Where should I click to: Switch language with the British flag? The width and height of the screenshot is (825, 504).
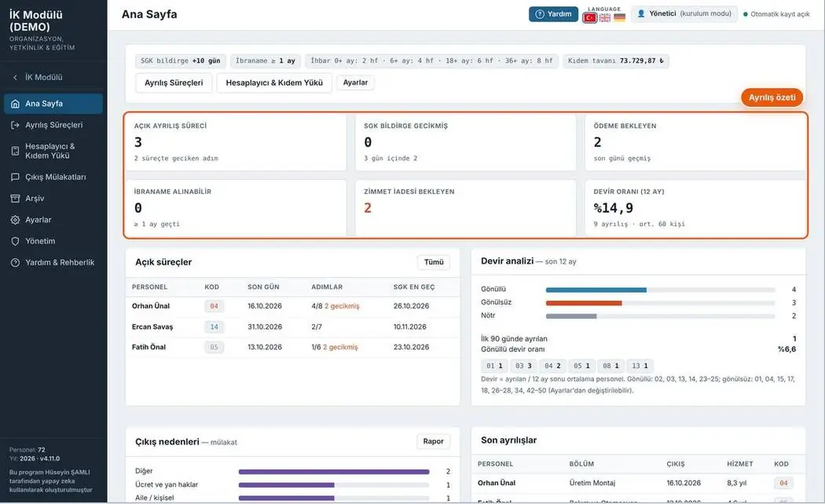tap(605, 18)
